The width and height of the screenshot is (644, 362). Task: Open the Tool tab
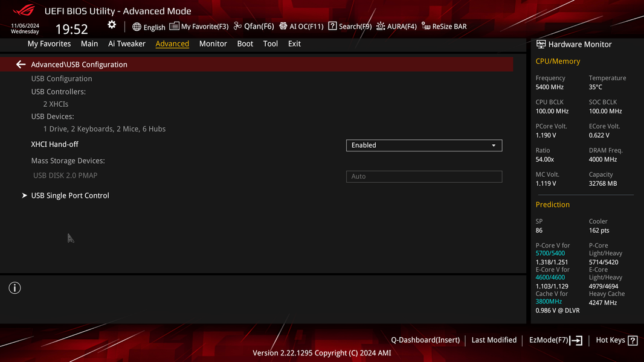tap(270, 43)
